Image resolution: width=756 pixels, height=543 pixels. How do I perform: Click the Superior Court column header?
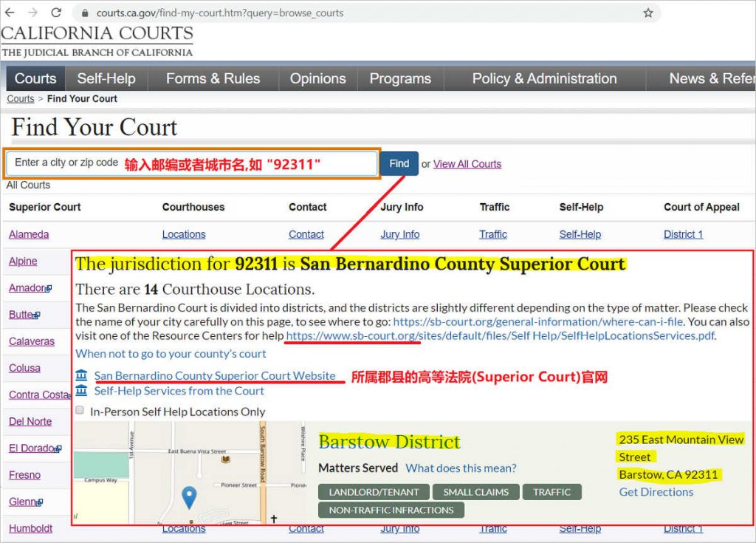tap(45, 207)
